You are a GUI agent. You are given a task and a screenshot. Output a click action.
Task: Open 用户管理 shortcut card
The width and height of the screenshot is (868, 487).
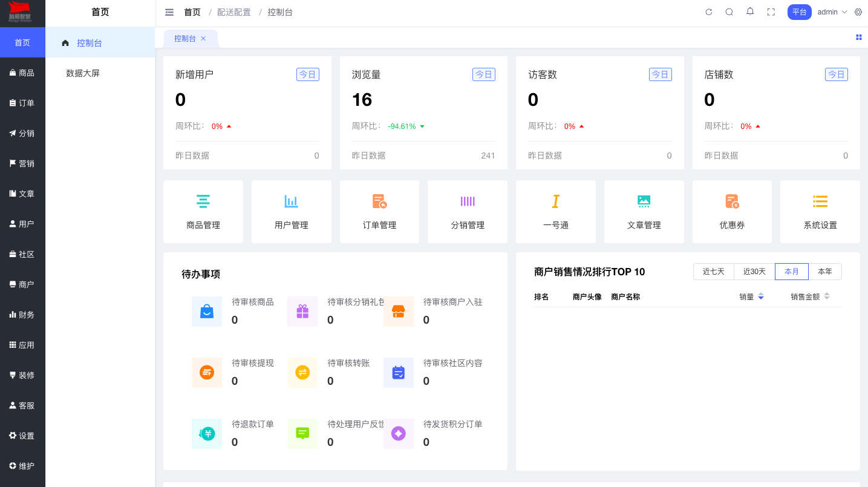point(292,212)
